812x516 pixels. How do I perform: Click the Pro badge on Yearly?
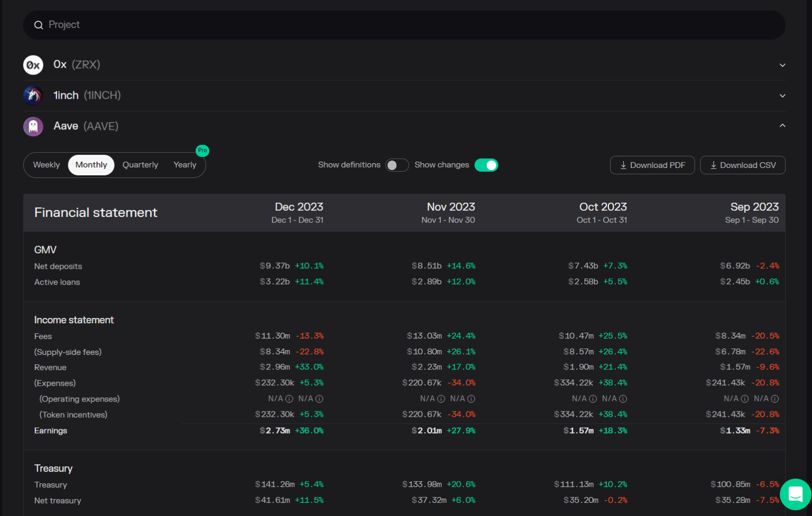tap(202, 150)
